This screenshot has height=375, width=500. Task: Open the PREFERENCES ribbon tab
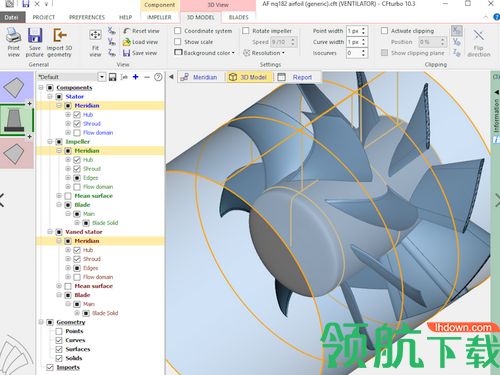87,17
